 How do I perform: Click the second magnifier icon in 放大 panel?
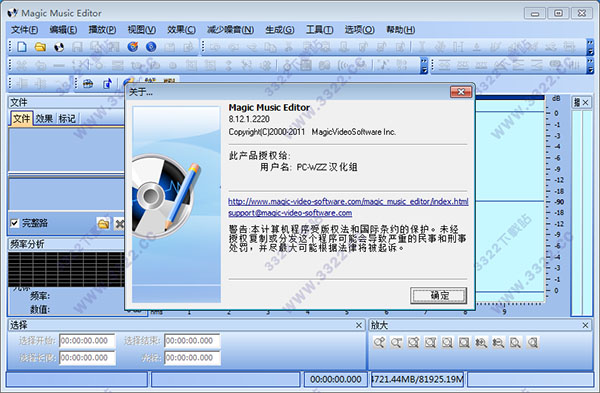click(x=396, y=342)
